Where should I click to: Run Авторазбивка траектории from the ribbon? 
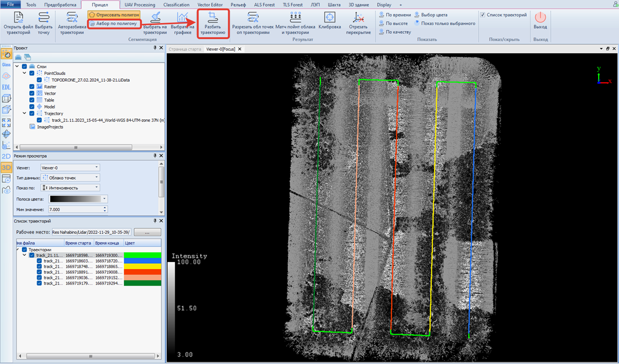pyautogui.click(x=72, y=23)
